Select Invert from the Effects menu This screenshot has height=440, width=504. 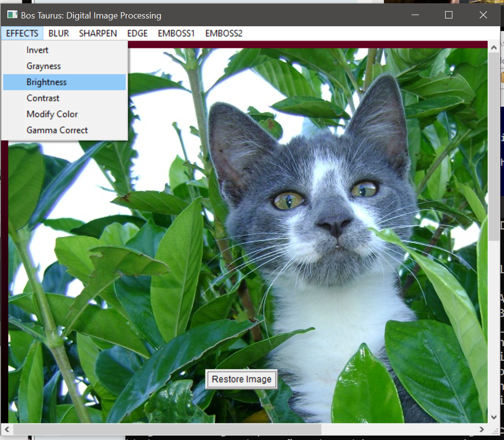(37, 50)
